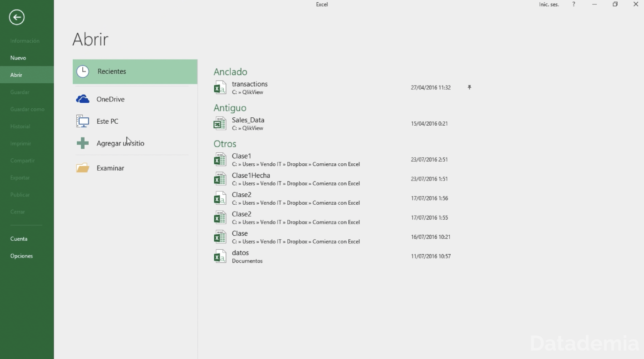Image resolution: width=644 pixels, height=359 pixels.
Task: Unpin transactions using its pin icon
Action: pyautogui.click(x=469, y=87)
